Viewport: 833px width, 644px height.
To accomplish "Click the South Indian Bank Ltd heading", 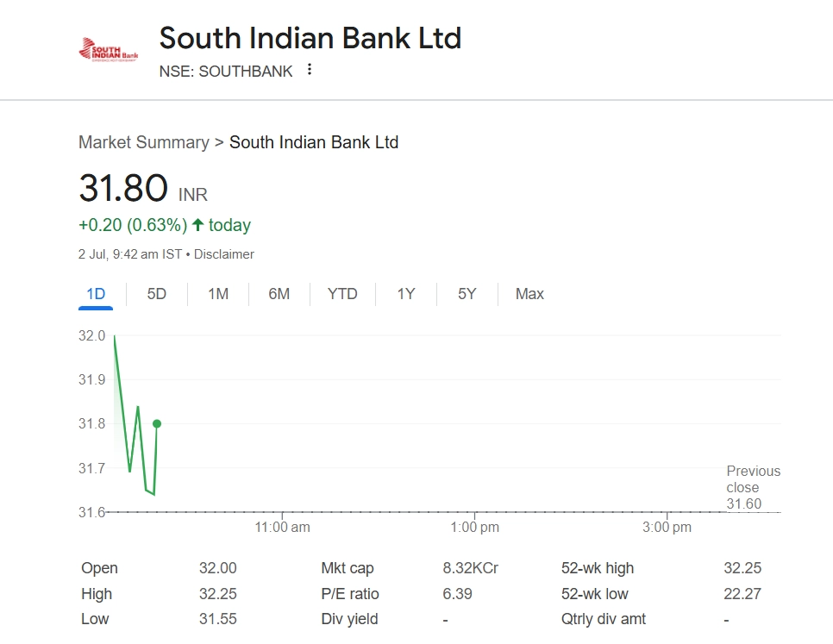I will pos(310,39).
